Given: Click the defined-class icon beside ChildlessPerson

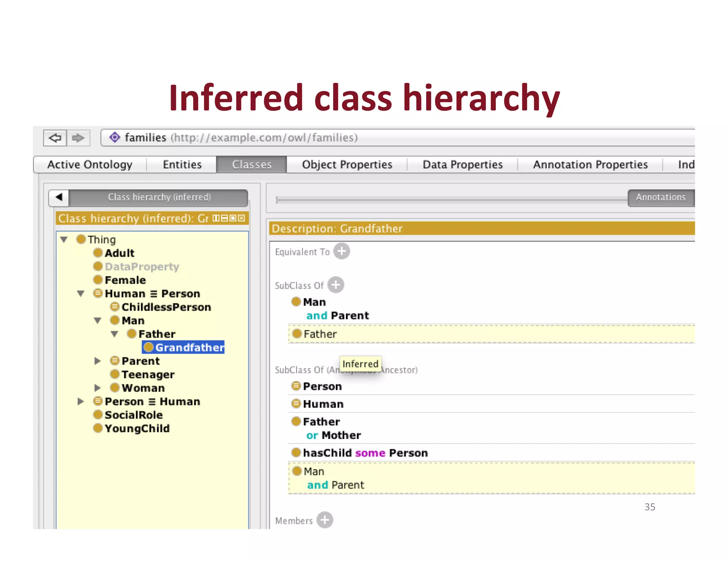Looking at the screenshot, I should pyautogui.click(x=114, y=307).
